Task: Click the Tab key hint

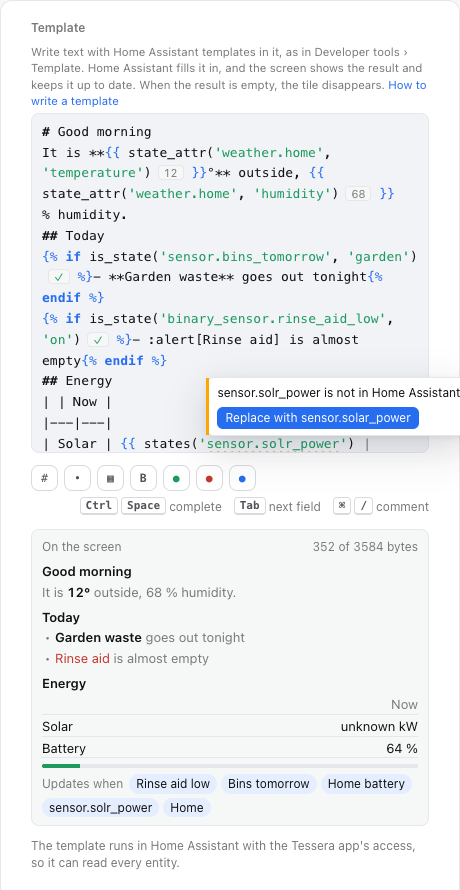Action: 249,506
